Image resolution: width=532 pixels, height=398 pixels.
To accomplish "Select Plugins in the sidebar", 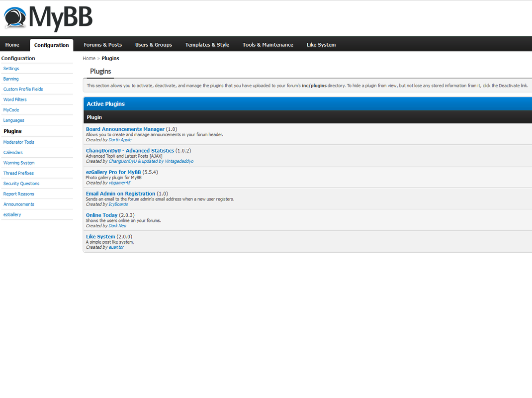I will click(x=12, y=131).
